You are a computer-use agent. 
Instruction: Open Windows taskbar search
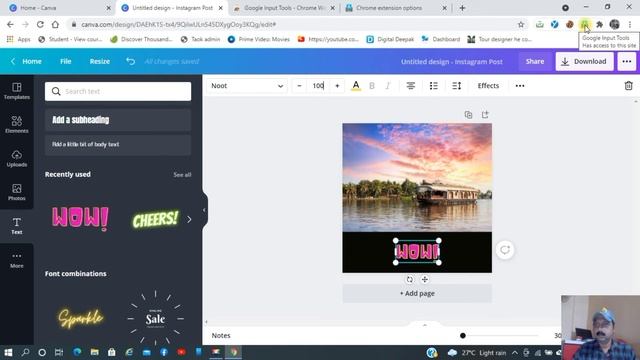(x=25, y=352)
